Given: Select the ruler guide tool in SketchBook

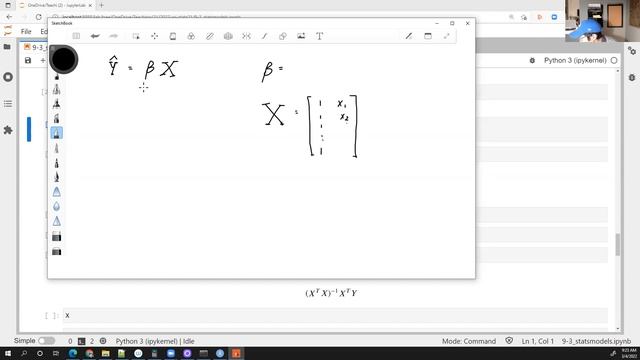Looking at the screenshot, I should 209,36.
